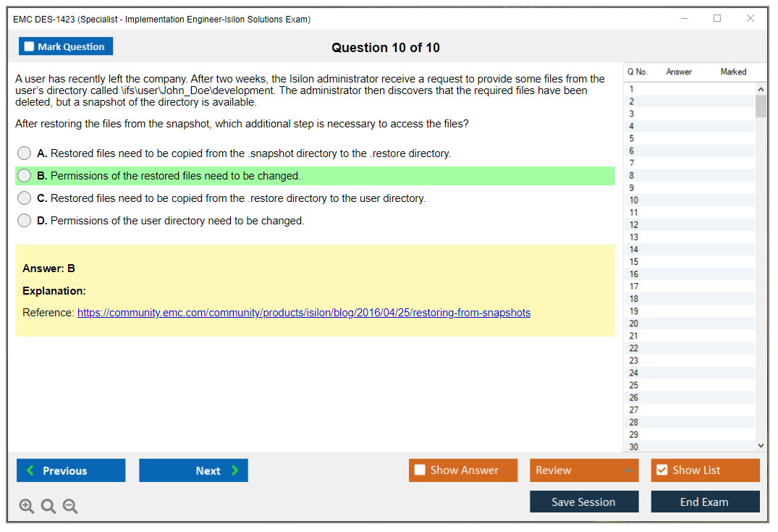Image resolution: width=778 pixels, height=532 pixels.
Task: Jump to question 15 in list
Action: point(634,262)
